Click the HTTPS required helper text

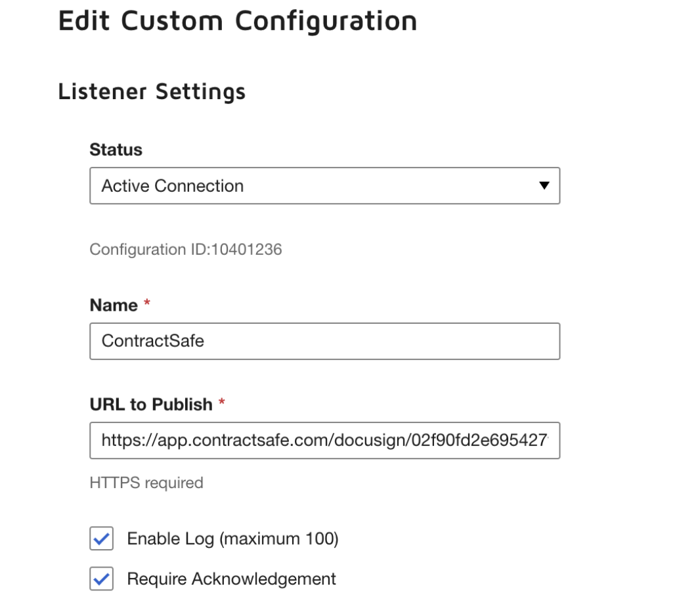[145, 483]
